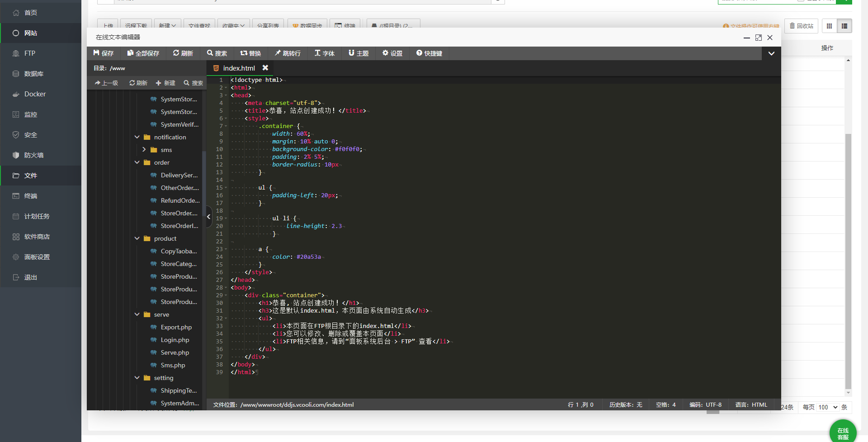Open Serve.php file in tree
Viewport: 868px width, 442px height.
point(175,352)
